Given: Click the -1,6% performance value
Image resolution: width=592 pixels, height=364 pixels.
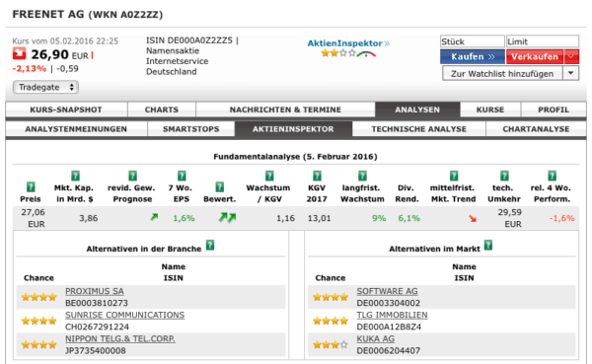Looking at the screenshot, I should [x=561, y=218].
